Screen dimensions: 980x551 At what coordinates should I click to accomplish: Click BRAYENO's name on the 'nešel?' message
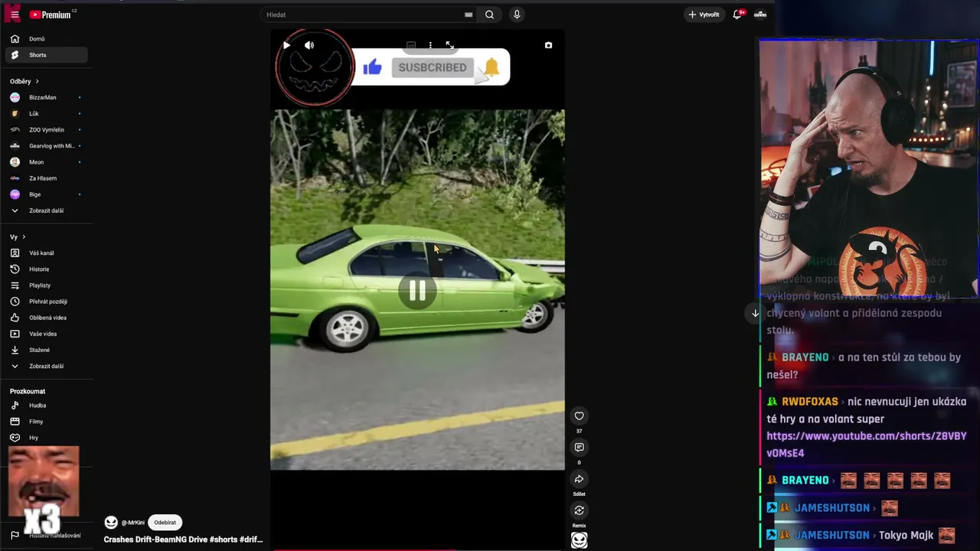(x=805, y=357)
